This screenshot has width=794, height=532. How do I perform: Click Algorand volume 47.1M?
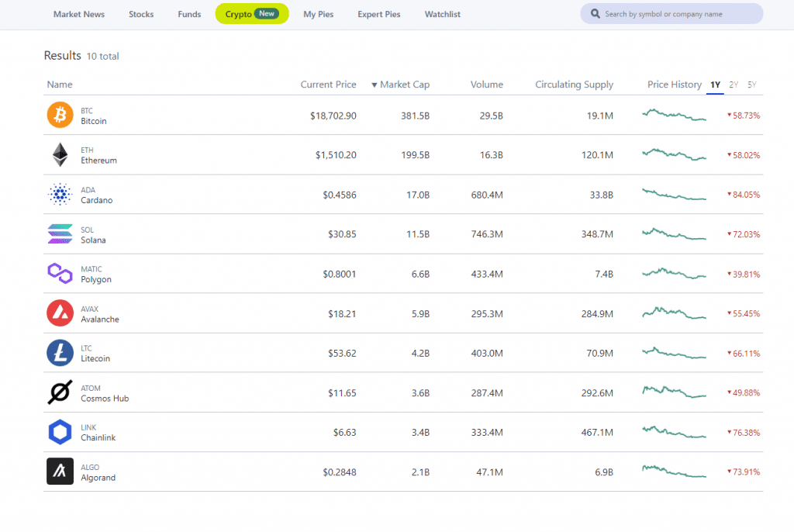point(490,473)
